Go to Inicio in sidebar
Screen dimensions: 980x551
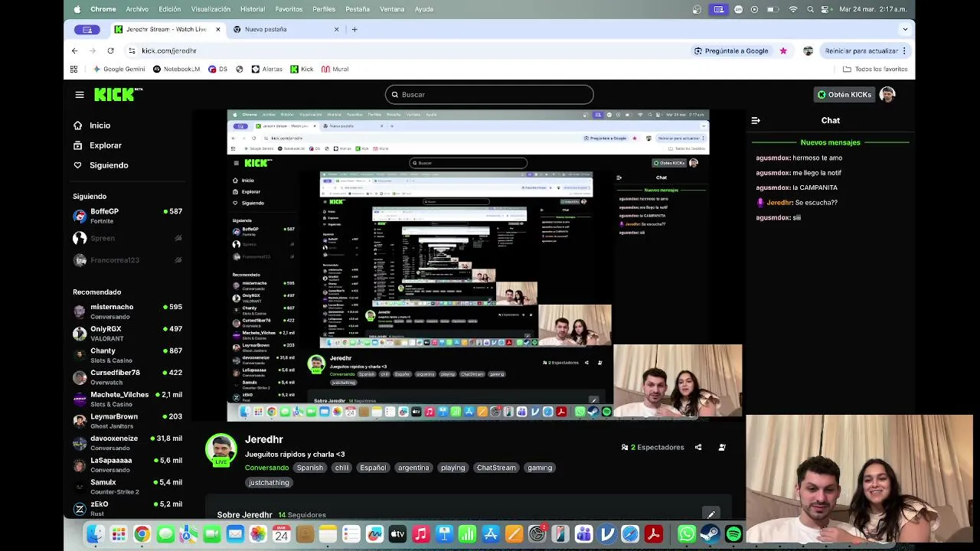100,126
